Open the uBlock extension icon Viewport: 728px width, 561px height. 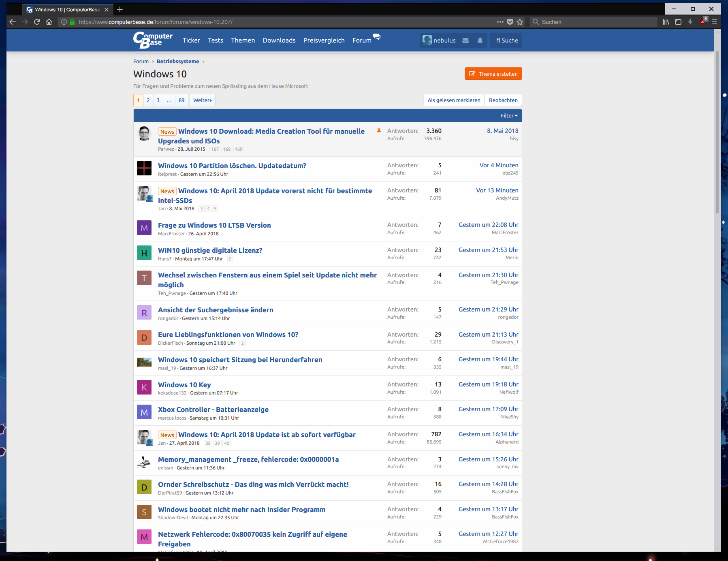point(703,21)
